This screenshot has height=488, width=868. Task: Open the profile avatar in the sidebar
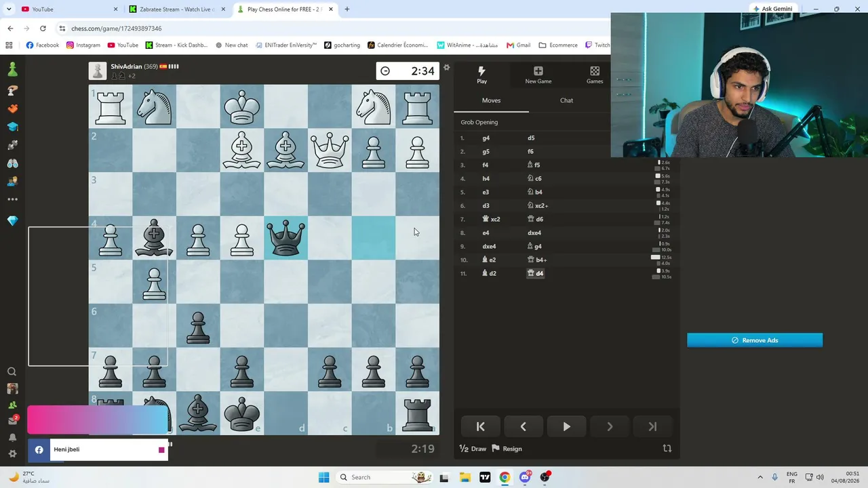(12, 388)
